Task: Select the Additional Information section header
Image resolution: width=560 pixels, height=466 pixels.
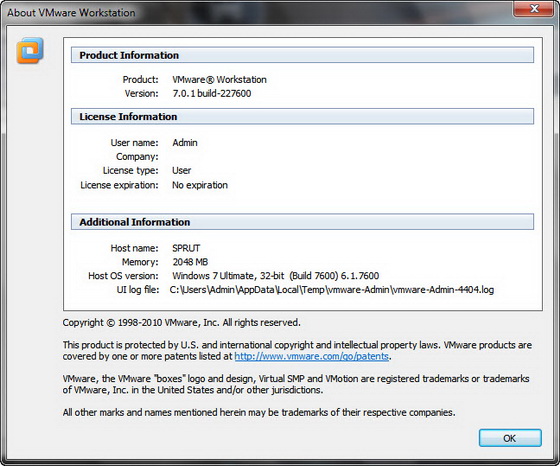Action: point(302,222)
